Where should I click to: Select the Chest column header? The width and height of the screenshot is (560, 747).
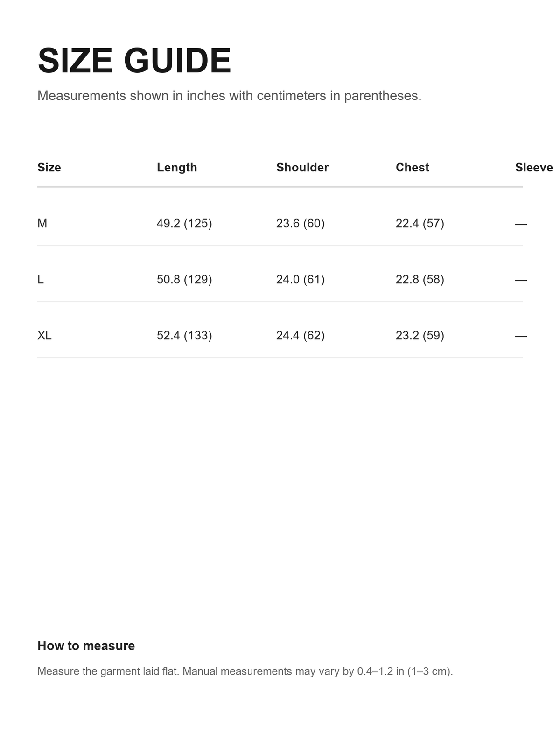(412, 167)
